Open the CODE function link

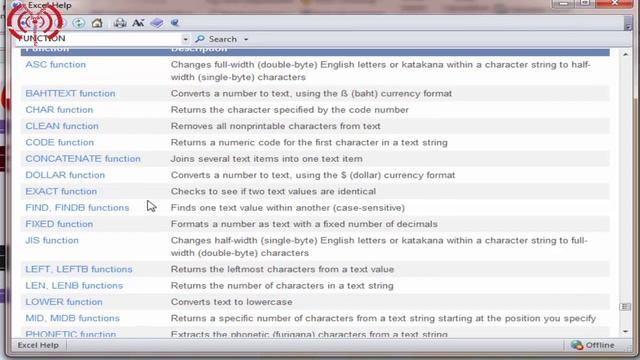pos(60,142)
